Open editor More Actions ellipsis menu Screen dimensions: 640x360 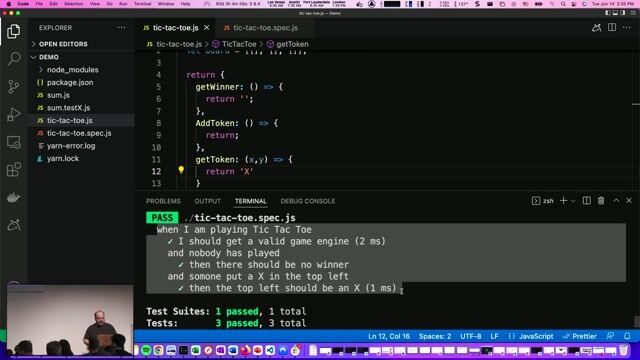click(x=627, y=27)
